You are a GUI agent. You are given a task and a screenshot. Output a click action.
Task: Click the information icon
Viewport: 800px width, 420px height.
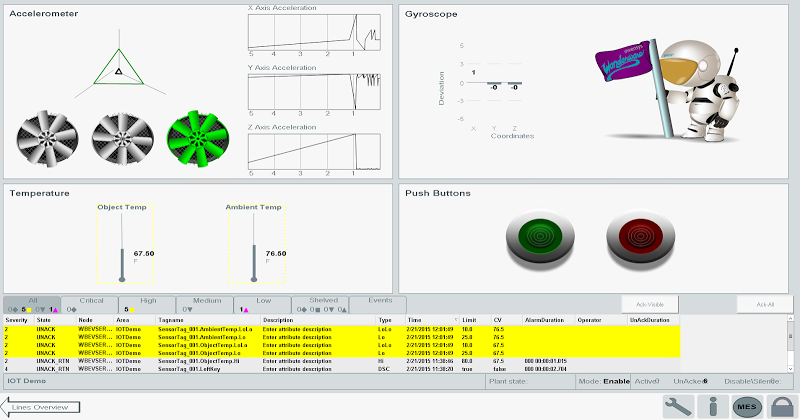pyautogui.click(x=713, y=407)
